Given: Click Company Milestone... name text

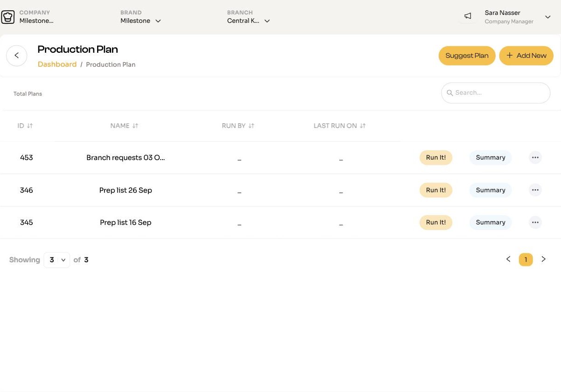Looking at the screenshot, I should (36, 21).
